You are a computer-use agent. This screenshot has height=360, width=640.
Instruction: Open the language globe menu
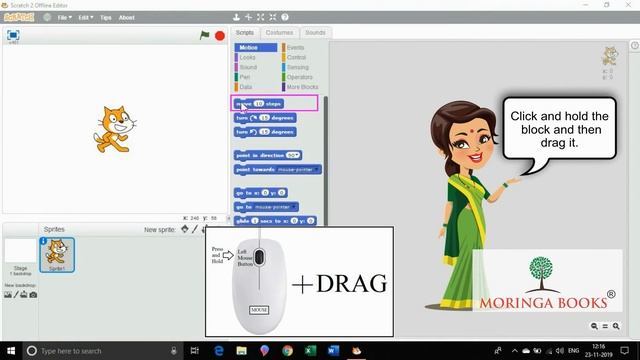[x=47, y=17]
